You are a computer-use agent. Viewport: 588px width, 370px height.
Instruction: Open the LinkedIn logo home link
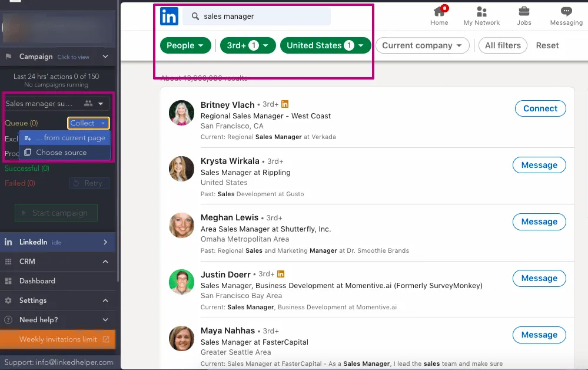pos(169,16)
